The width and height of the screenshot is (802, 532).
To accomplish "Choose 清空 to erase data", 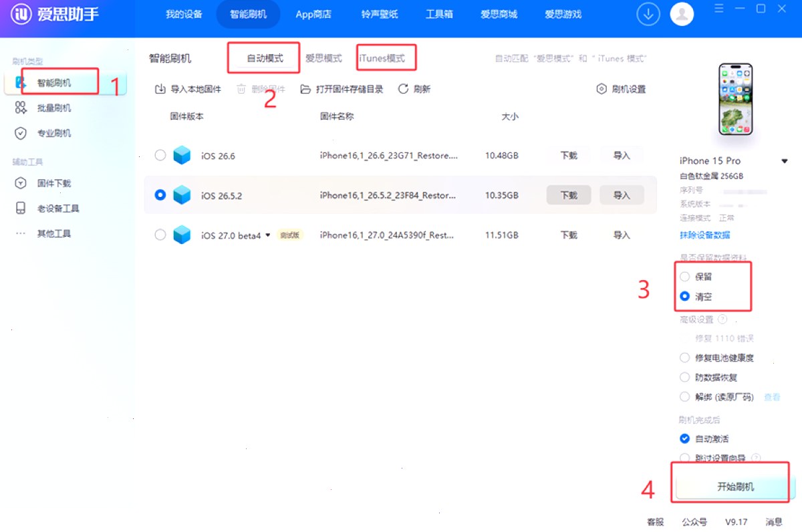I will click(x=684, y=296).
